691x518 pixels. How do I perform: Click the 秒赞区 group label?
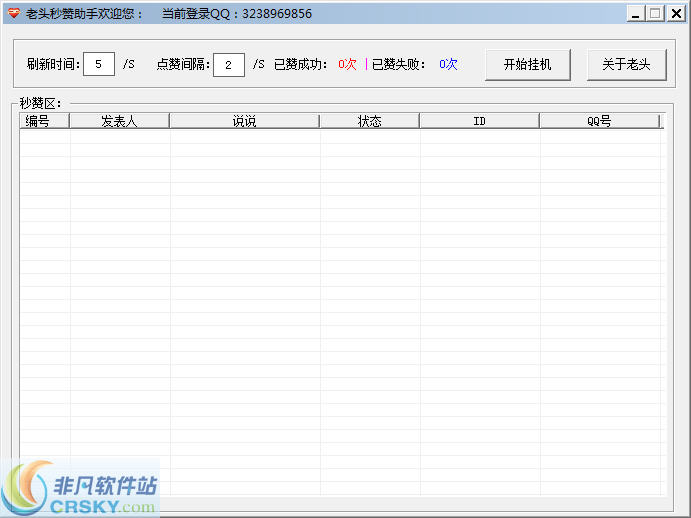pyautogui.click(x=41, y=104)
